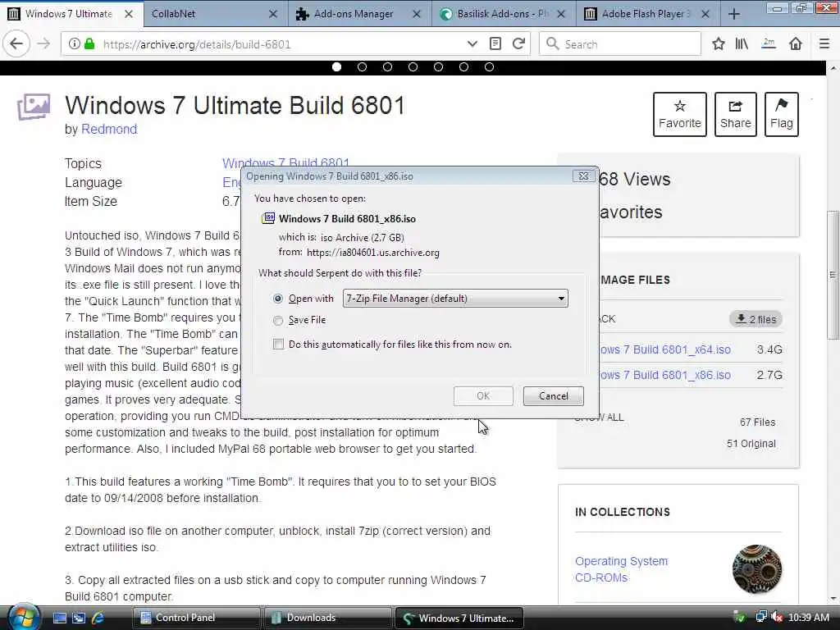
Task: Download Windows 7 Build 6801_x64.iso link
Action: pyautogui.click(x=665, y=349)
